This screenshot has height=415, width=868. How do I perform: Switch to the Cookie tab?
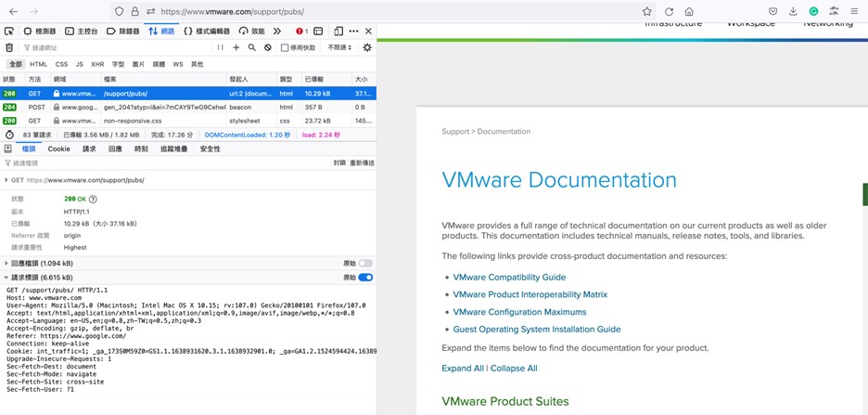58,149
